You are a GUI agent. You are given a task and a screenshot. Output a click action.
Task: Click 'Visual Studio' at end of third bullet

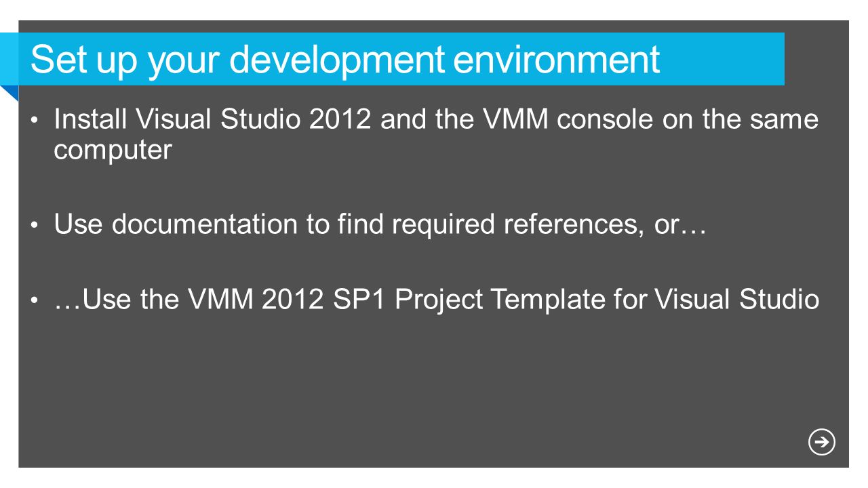click(737, 299)
